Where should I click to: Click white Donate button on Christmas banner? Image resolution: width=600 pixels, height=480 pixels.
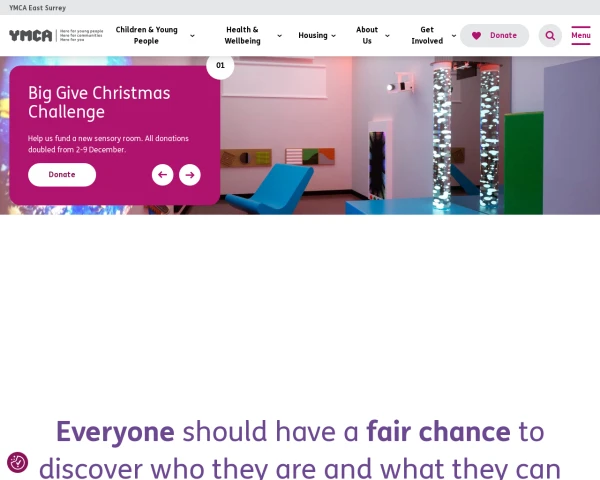coord(62,175)
